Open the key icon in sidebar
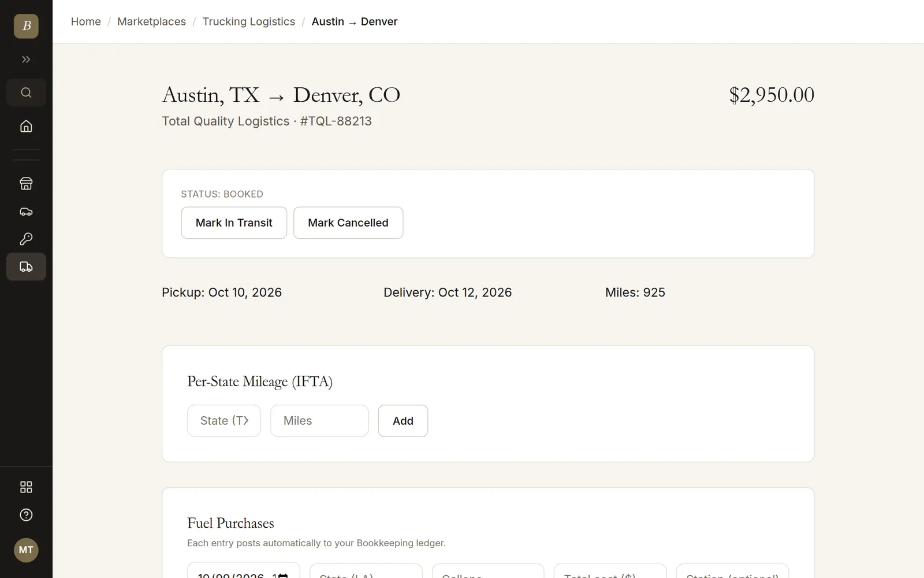 point(26,239)
